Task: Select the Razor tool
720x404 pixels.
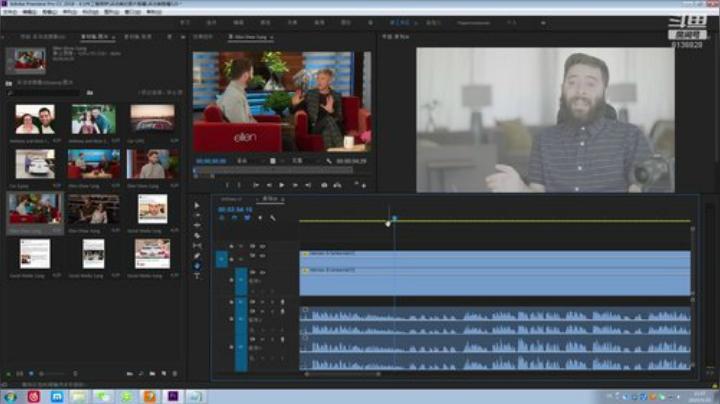Action: [197, 236]
